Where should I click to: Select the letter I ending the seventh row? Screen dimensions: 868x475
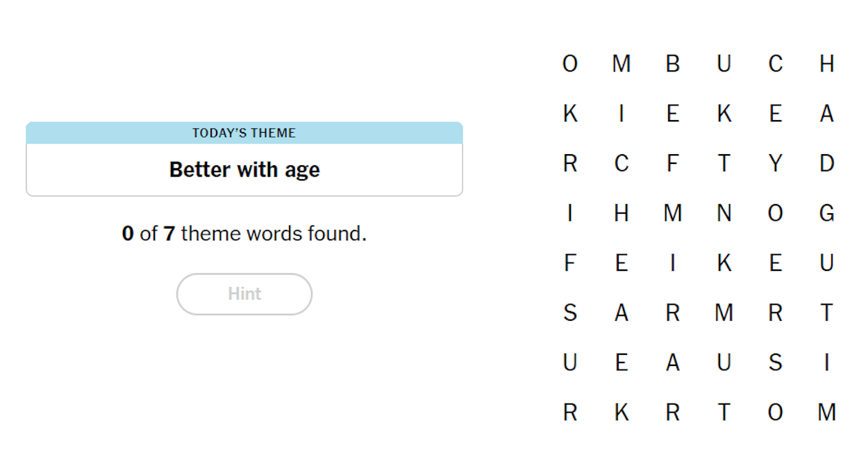point(827,362)
